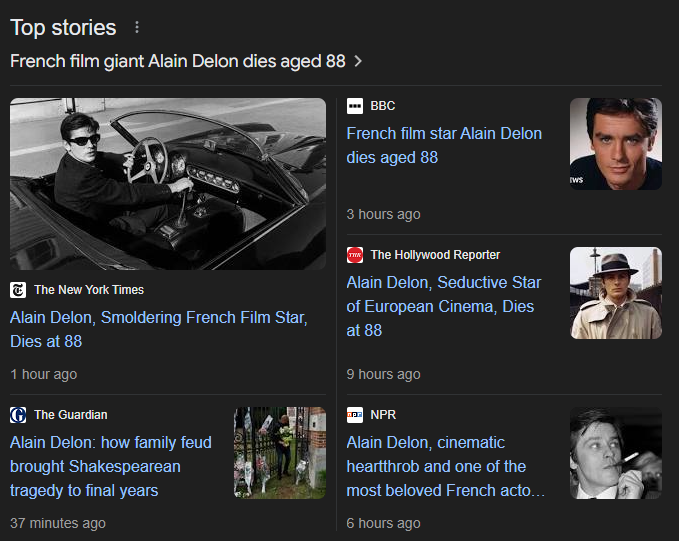Click The Hollywood Reporter logo icon

tap(355, 255)
